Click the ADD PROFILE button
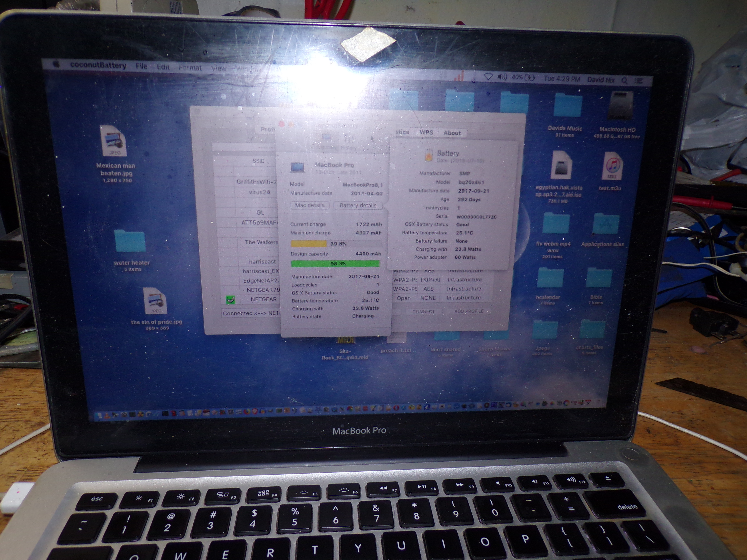Image resolution: width=747 pixels, height=560 pixels. pos(468,311)
